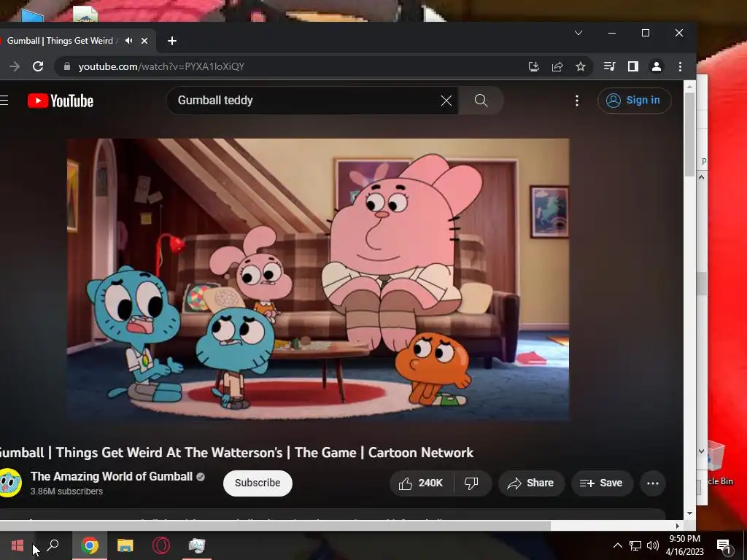
Task: Click the YouTube logo
Action: (x=61, y=101)
